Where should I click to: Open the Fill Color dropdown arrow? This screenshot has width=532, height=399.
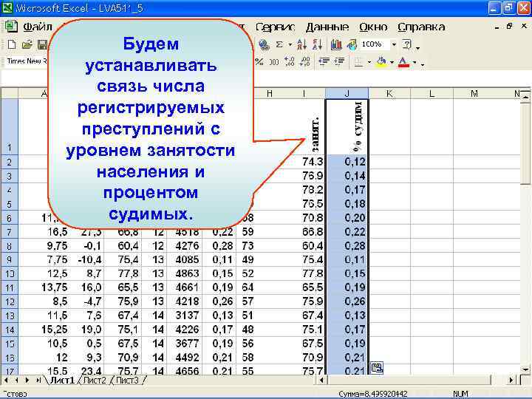(392, 62)
